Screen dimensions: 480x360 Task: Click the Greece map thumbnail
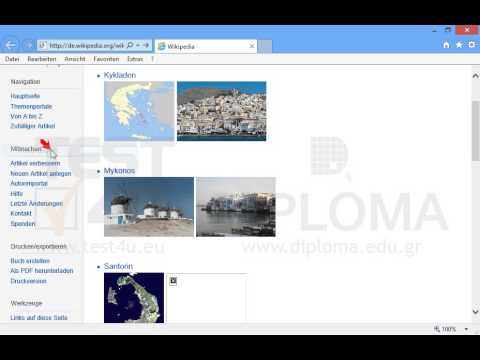(139, 111)
